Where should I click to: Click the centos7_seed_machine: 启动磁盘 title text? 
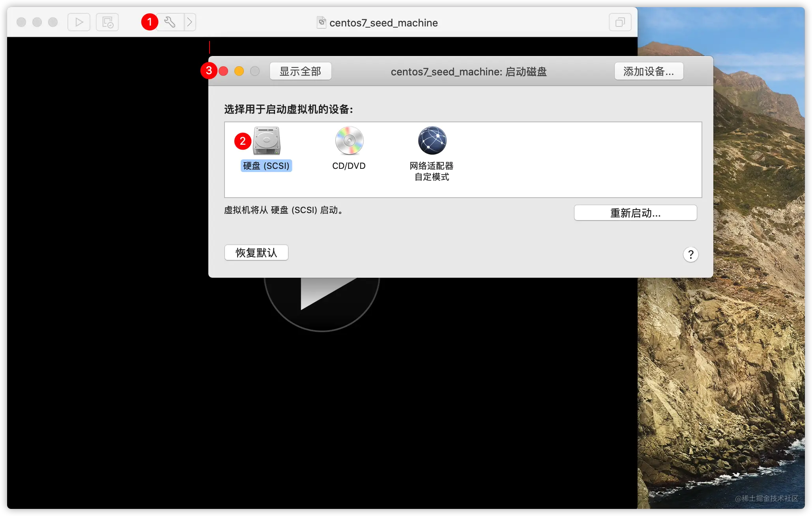pyautogui.click(x=468, y=72)
